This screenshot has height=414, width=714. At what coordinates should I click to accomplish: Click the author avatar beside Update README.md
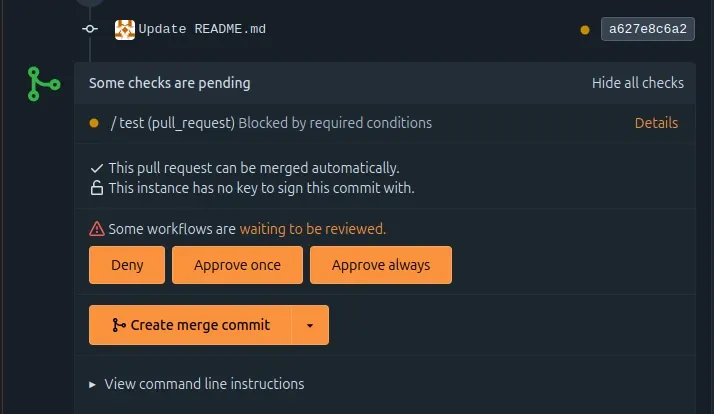point(125,29)
